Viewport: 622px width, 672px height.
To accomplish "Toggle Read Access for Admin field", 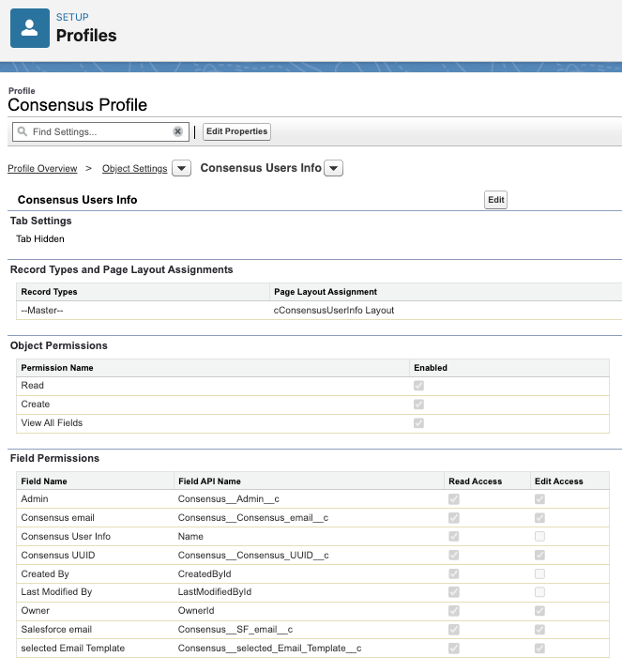I will [x=454, y=499].
